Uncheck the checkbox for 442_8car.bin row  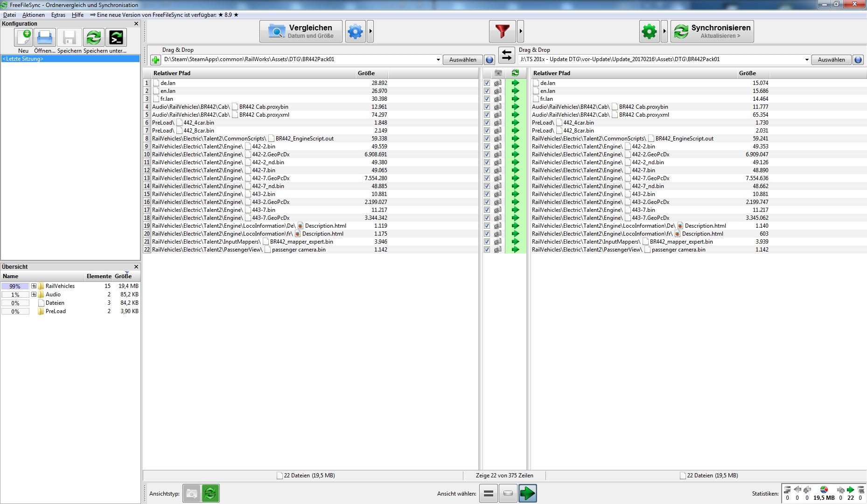pos(487,131)
